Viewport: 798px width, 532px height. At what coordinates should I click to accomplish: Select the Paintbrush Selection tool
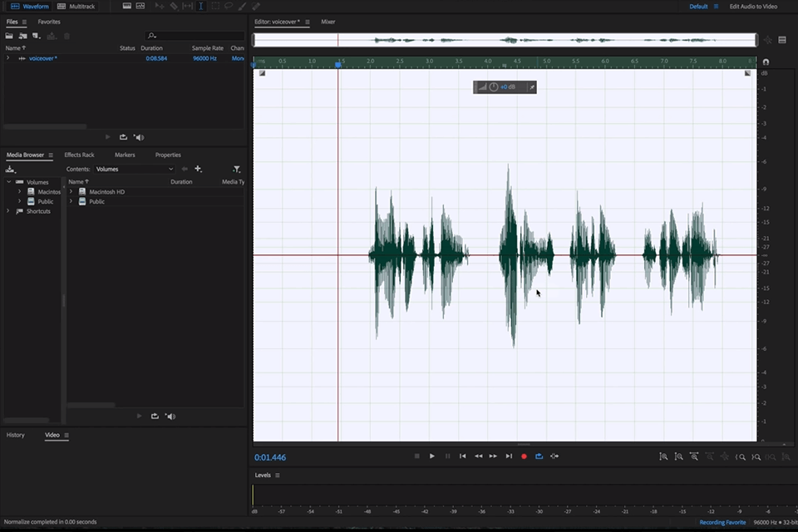[x=242, y=6]
